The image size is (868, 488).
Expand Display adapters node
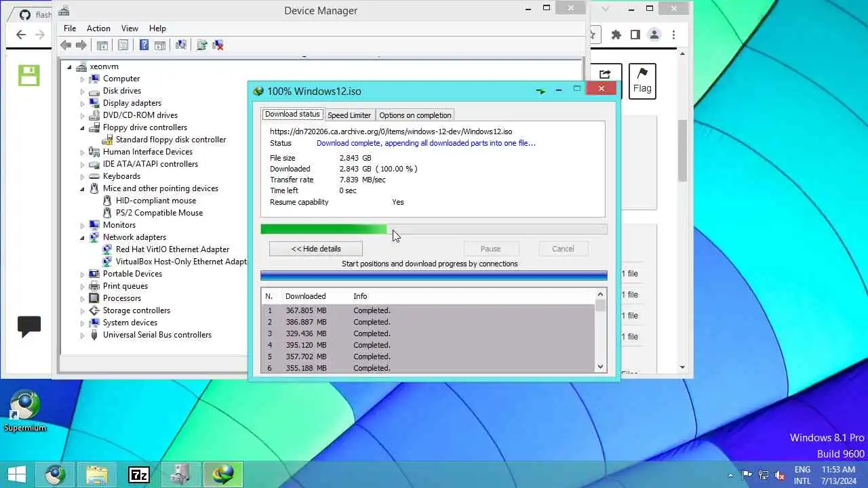82,103
